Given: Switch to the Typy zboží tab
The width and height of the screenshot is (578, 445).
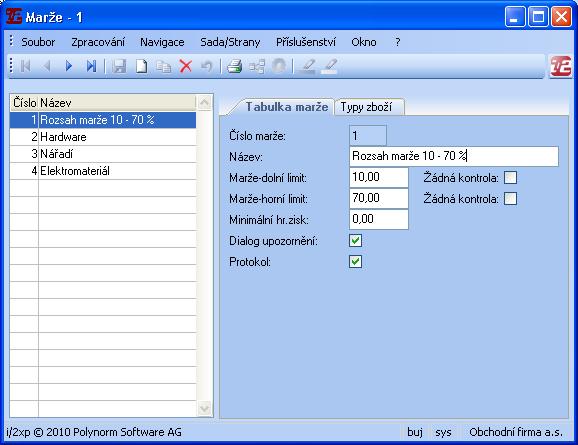Looking at the screenshot, I should click(x=366, y=107).
